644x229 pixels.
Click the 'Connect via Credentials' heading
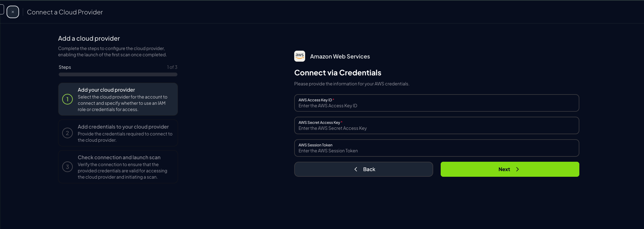tap(338, 73)
